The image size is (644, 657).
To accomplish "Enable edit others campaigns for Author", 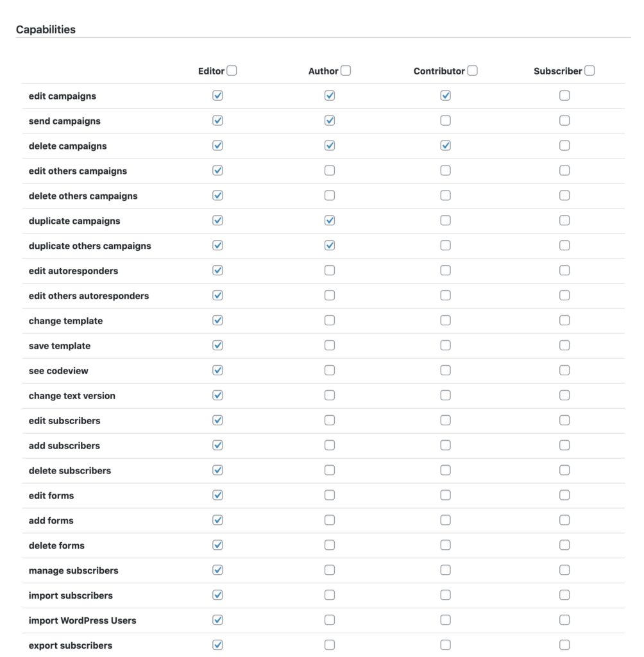I will pos(330,171).
